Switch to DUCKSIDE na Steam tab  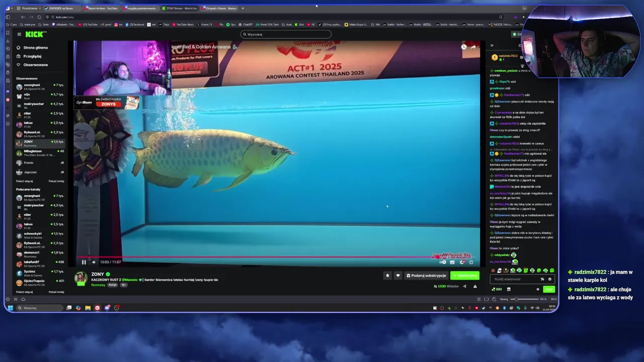tap(63, 8)
